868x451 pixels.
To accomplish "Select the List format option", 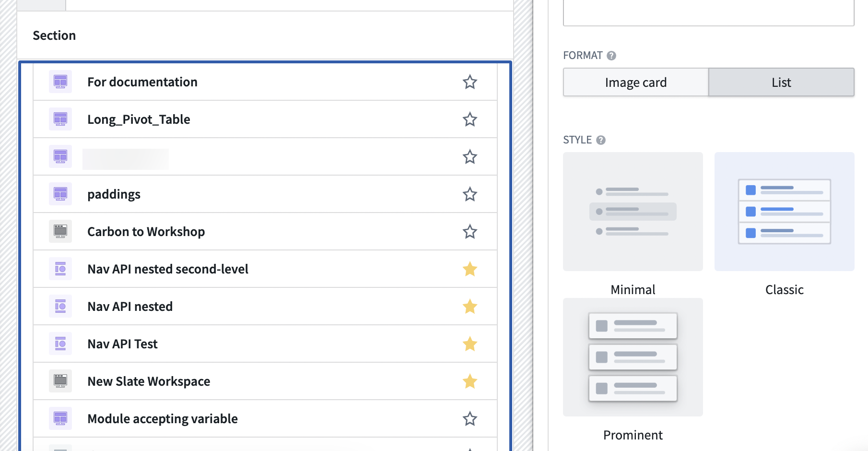I will (781, 83).
